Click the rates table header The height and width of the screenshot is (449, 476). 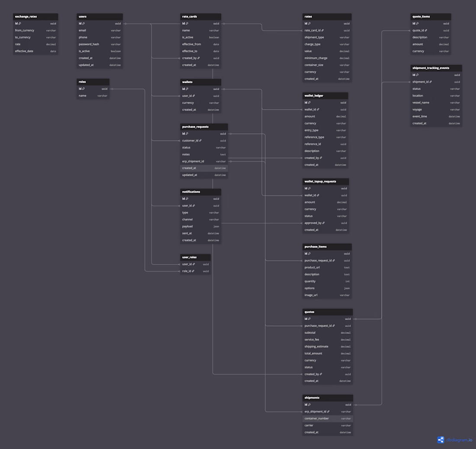[x=327, y=17]
